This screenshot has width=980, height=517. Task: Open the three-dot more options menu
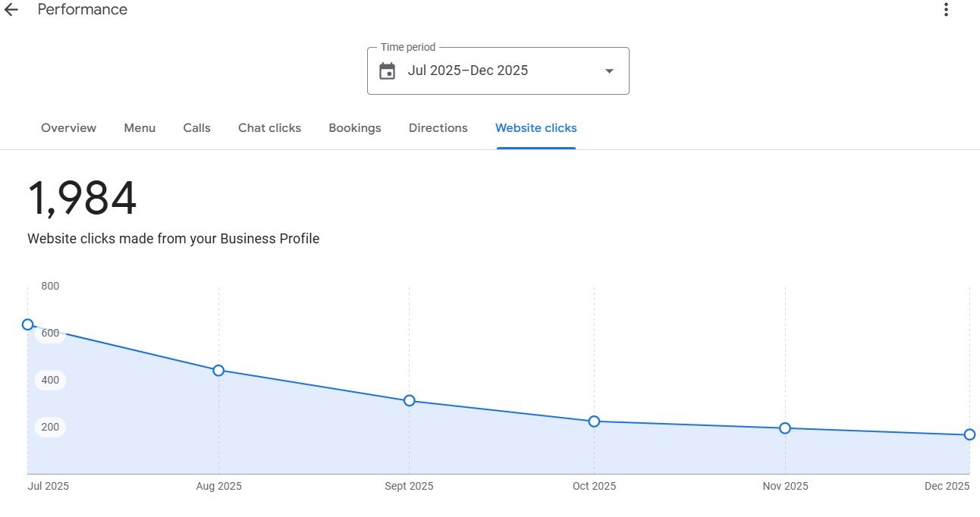coord(945,10)
